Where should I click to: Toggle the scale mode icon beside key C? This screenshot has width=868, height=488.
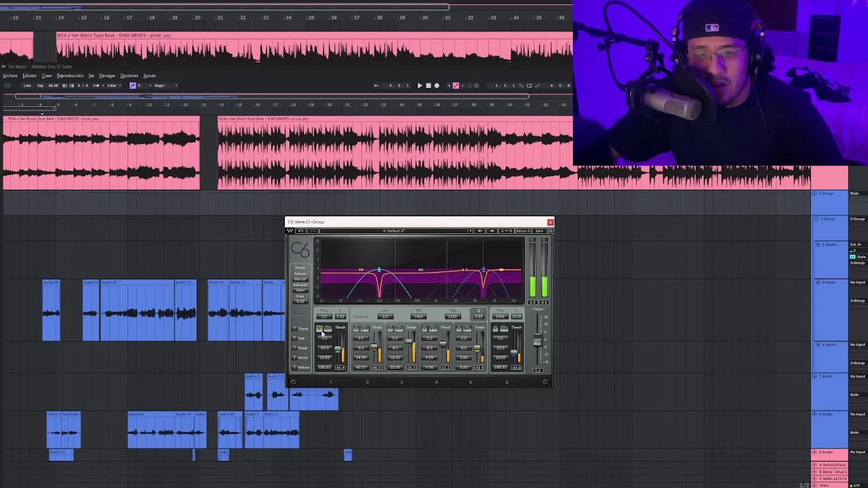click(x=132, y=85)
